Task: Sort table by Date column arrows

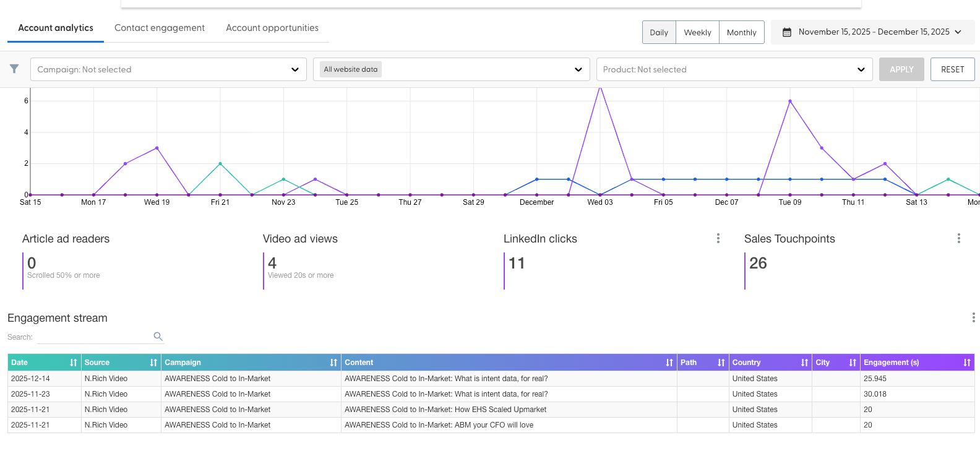Action: (74, 363)
